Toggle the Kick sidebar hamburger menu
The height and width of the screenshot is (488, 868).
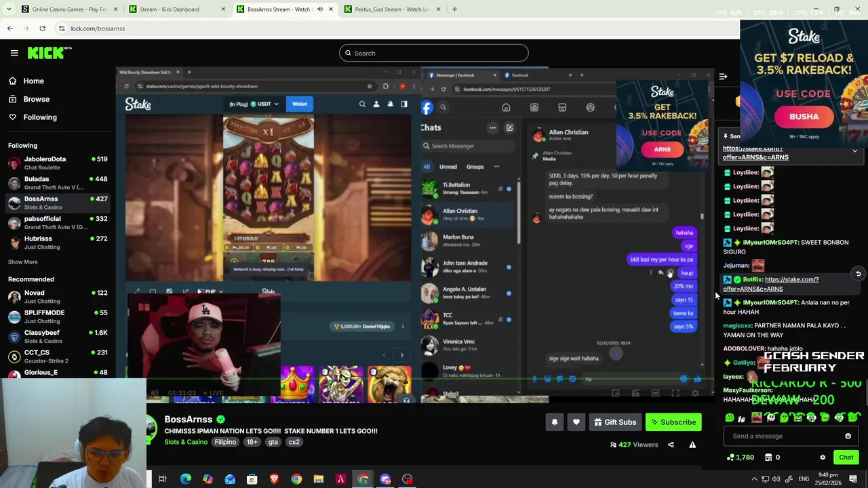(x=14, y=53)
